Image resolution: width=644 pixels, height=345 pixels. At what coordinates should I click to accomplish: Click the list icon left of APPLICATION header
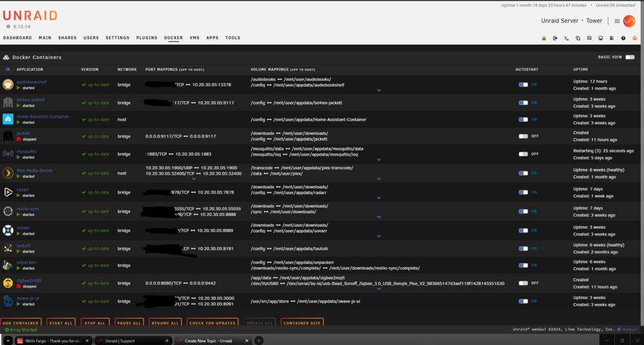[x=8, y=70]
